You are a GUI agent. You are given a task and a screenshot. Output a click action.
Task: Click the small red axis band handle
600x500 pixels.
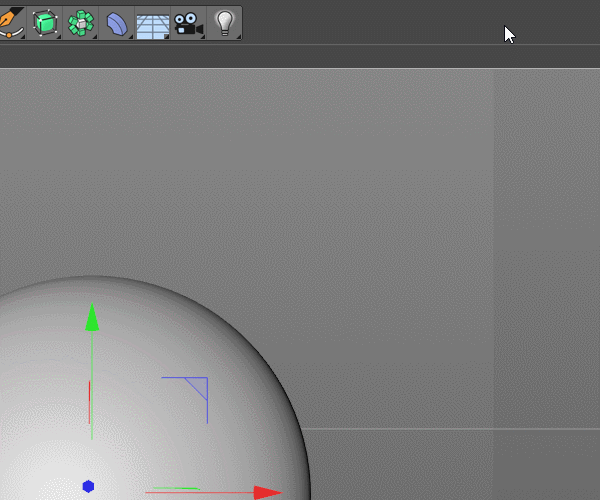click(x=90, y=402)
